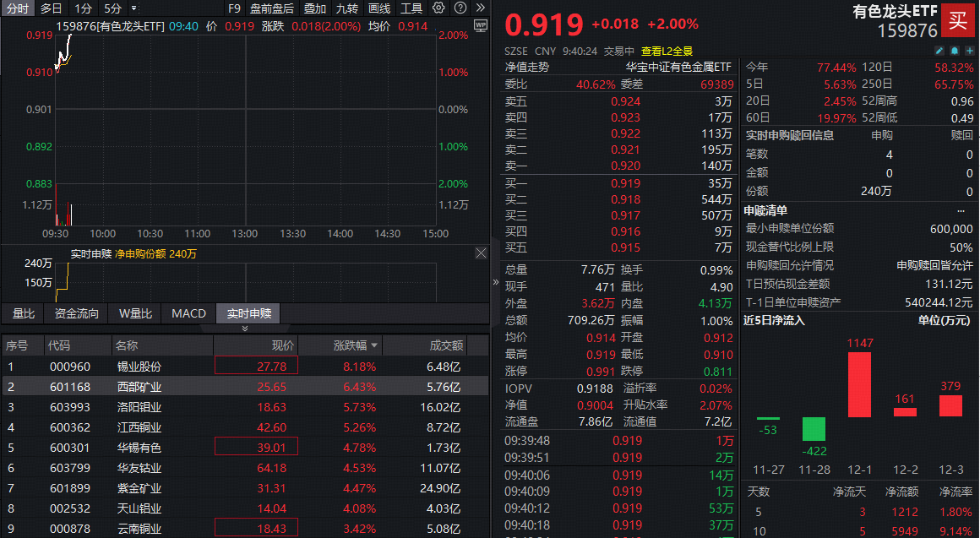
Task: Toggle 九转 indicator on chart
Action: point(346,8)
